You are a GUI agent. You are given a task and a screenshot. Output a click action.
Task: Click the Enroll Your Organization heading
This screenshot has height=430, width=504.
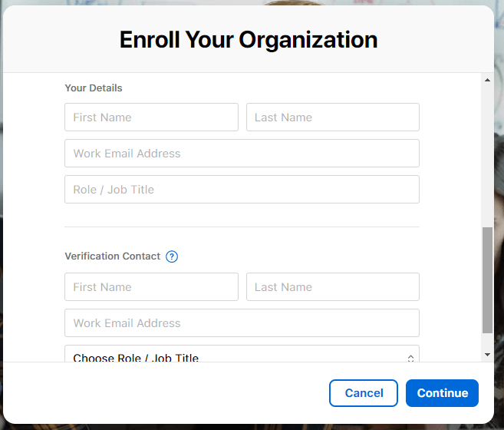click(x=249, y=39)
